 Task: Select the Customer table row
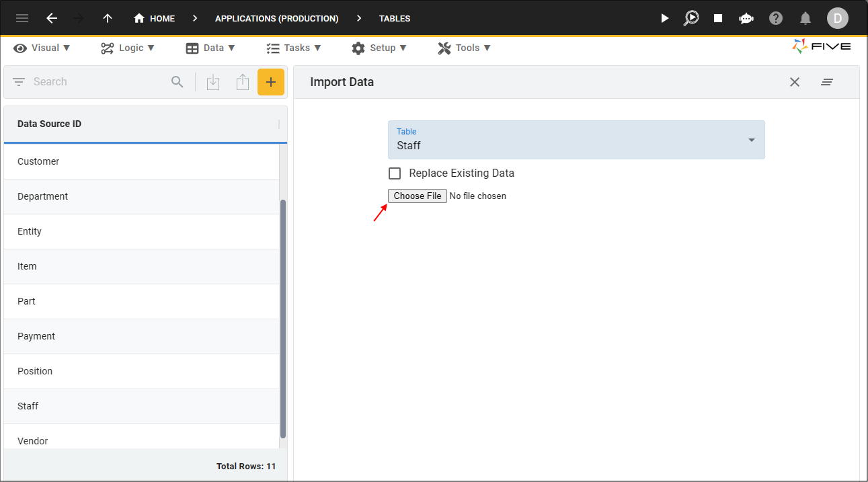point(141,161)
